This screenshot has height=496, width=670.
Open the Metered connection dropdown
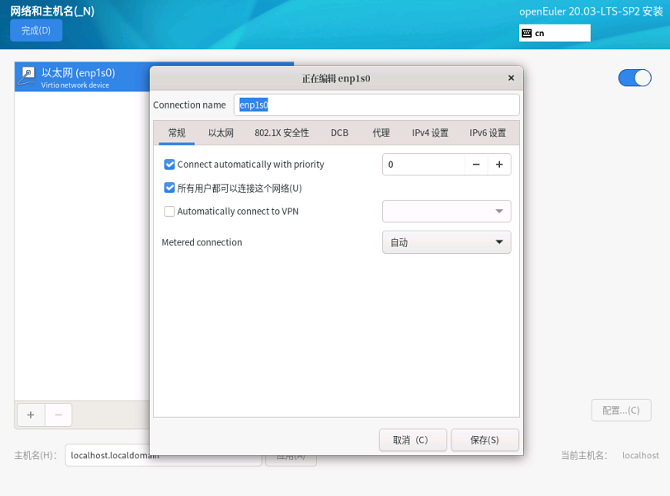[446, 242]
